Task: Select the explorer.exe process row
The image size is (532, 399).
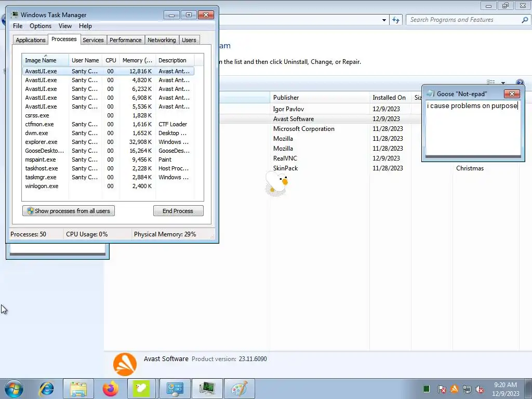Action: click(108, 142)
